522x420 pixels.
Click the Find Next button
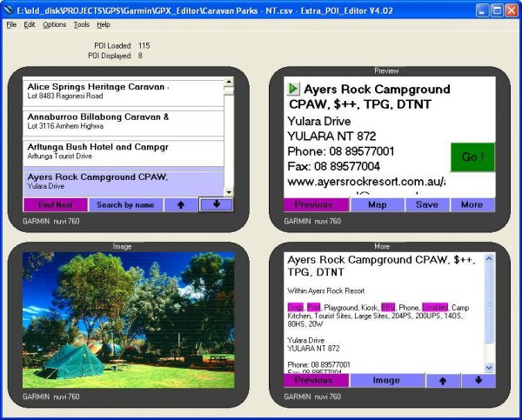55,205
